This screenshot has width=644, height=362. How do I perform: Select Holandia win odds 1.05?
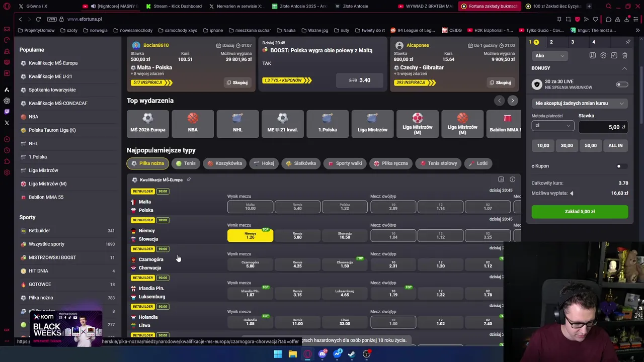click(x=250, y=321)
